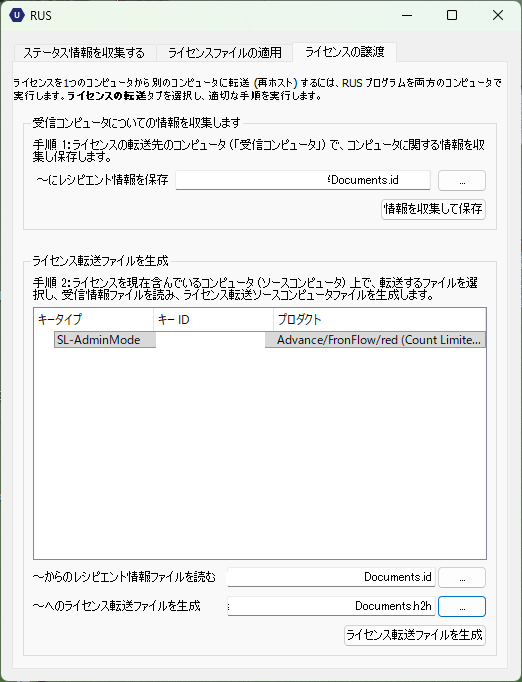
Task: Select the Advance/FronFlow/red product cell
Action: (x=375, y=340)
